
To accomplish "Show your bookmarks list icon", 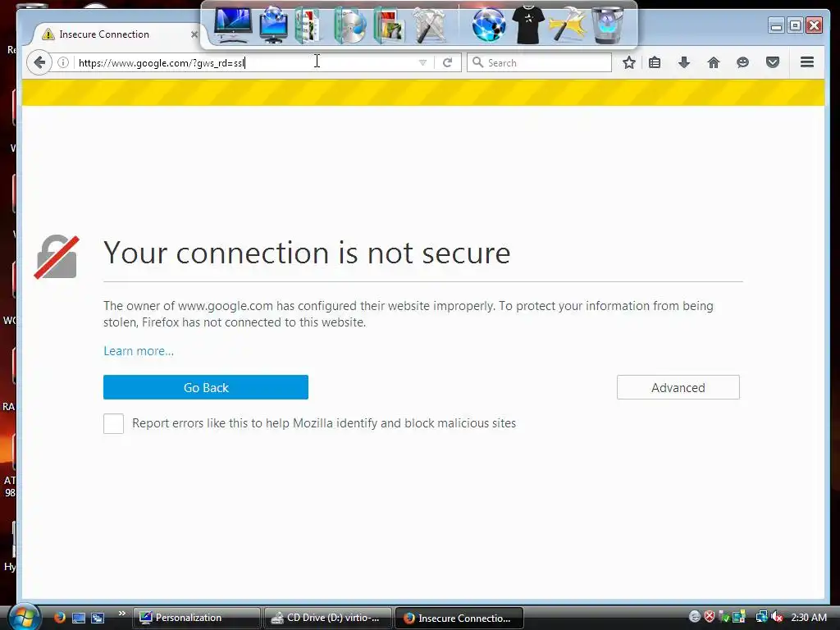I will [x=654, y=62].
